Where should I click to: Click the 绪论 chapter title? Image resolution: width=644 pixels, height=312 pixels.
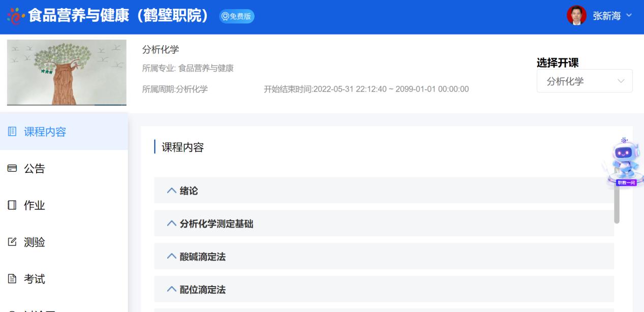[189, 191]
